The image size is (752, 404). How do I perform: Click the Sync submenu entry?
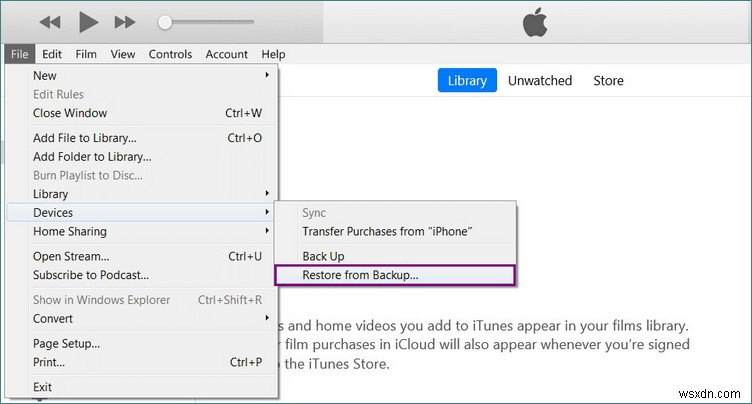coord(396,213)
